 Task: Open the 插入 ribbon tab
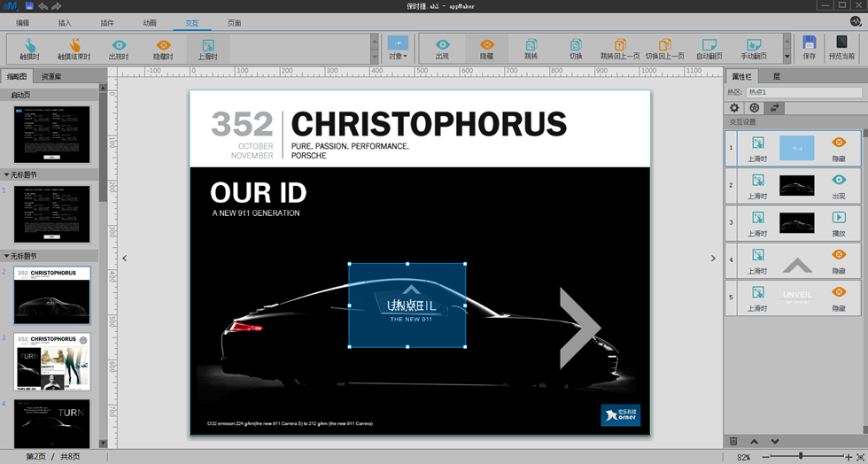(65, 23)
